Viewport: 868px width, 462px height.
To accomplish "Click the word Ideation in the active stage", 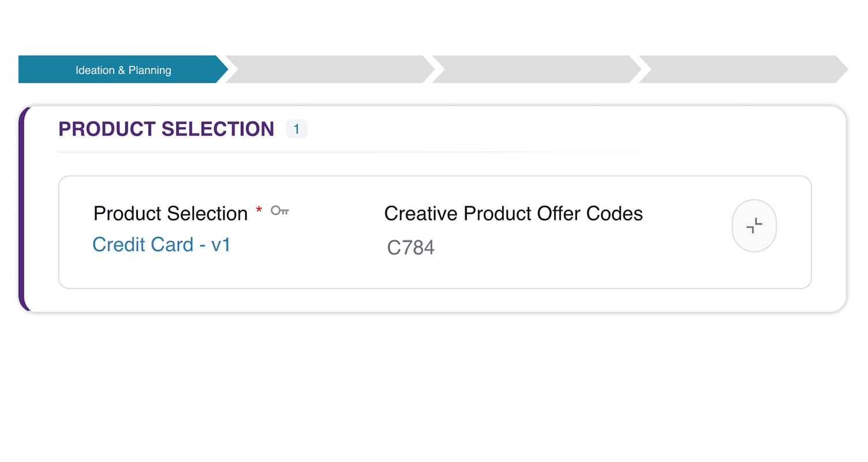I will (x=95, y=70).
